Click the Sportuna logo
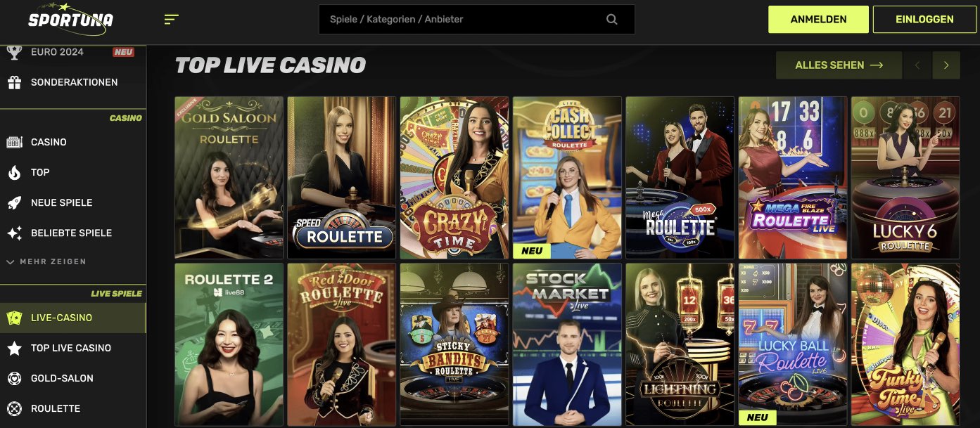The height and width of the screenshot is (428, 980). 70,19
